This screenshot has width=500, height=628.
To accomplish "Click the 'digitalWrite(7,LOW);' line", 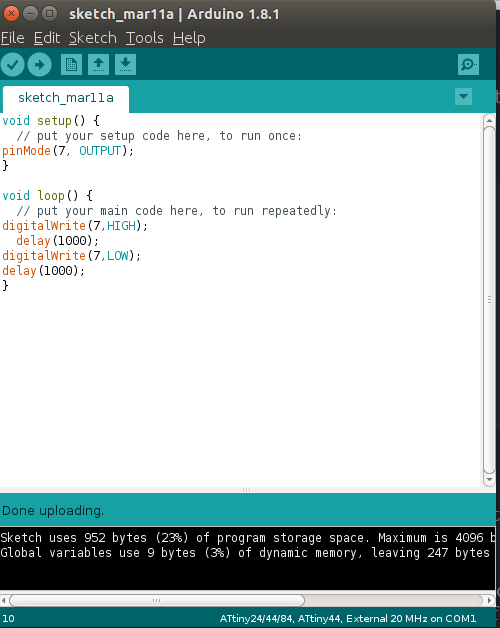I will coord(71,256).
